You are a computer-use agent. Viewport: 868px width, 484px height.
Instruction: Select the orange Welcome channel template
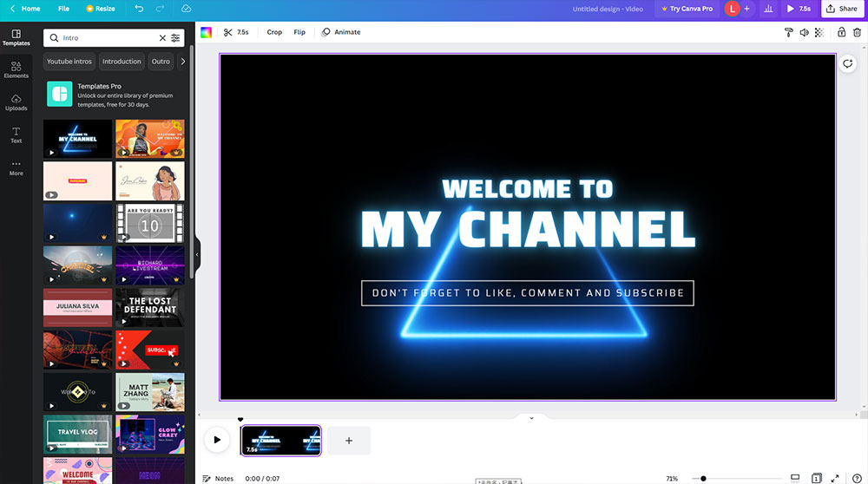point(150,139)
